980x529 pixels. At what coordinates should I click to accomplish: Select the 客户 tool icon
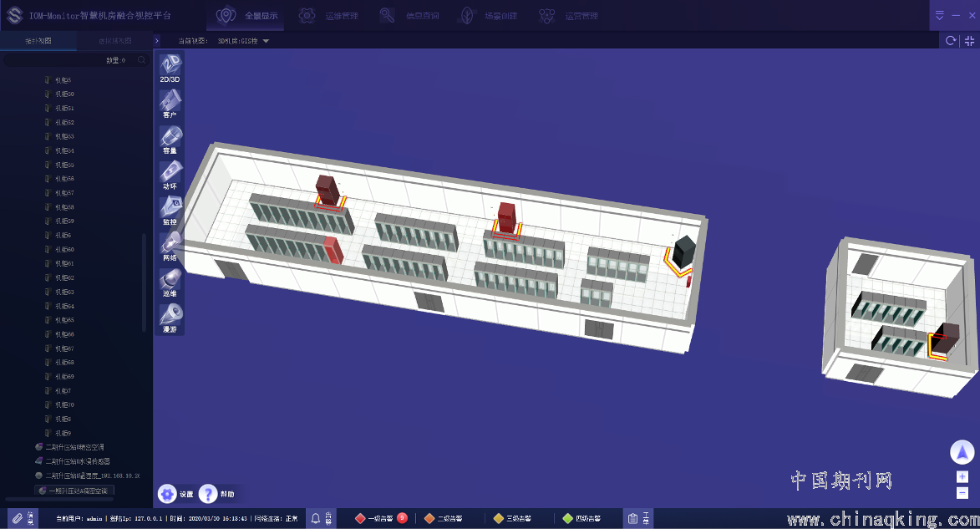170,104
